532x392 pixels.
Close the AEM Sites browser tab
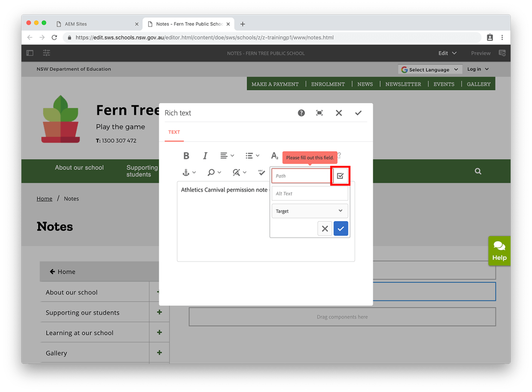(137, 24)
